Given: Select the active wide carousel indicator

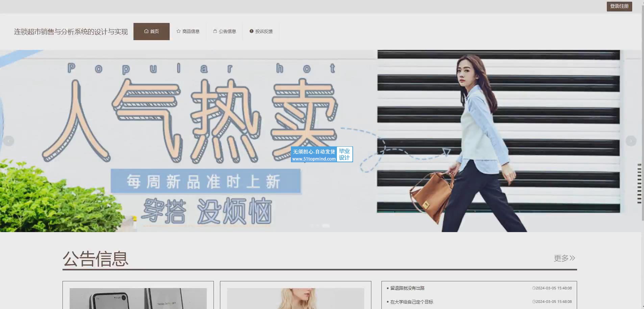Looking at the screenshot, I should pos(326,226).
